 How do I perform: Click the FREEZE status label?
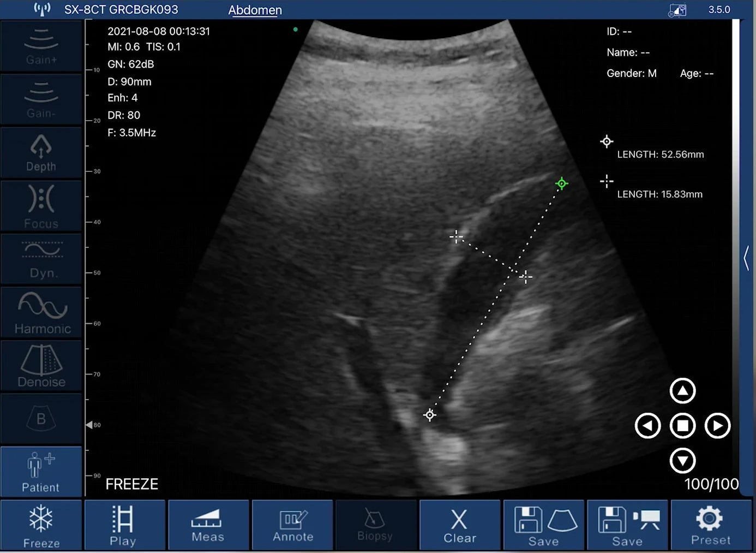tap(132, 484)
